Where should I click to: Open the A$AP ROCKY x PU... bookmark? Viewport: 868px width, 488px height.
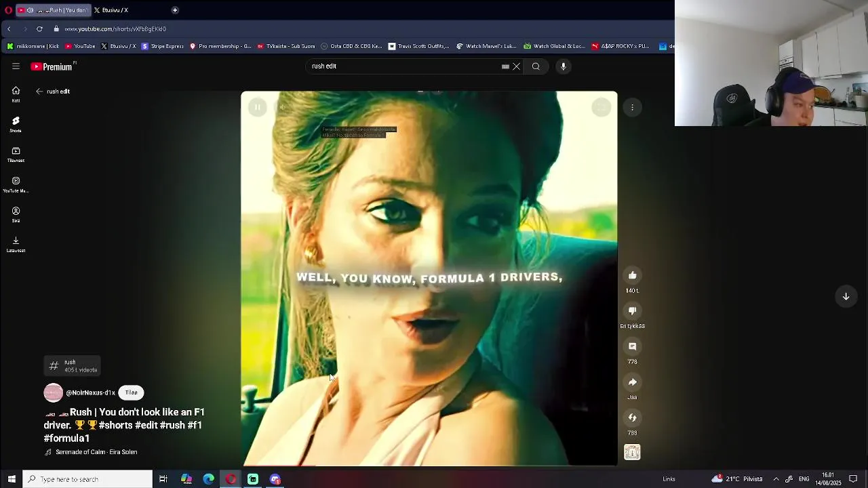coord(620,46)
